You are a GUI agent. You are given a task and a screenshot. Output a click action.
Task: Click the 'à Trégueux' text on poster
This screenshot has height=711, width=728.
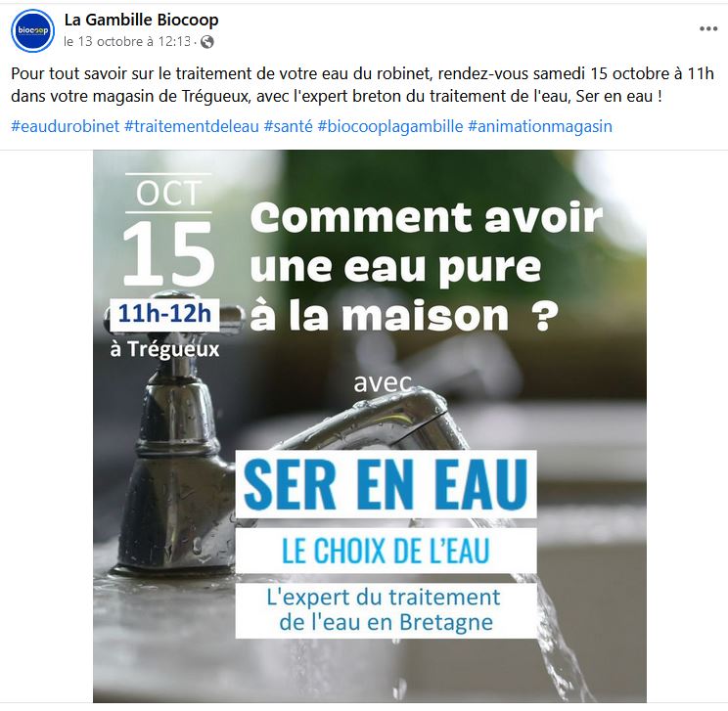[x=164, y=349]
